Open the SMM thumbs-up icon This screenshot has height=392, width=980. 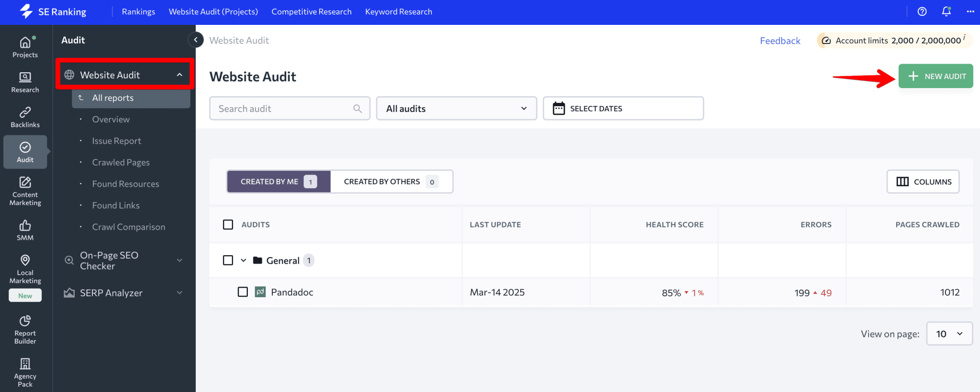pos(25,230)
